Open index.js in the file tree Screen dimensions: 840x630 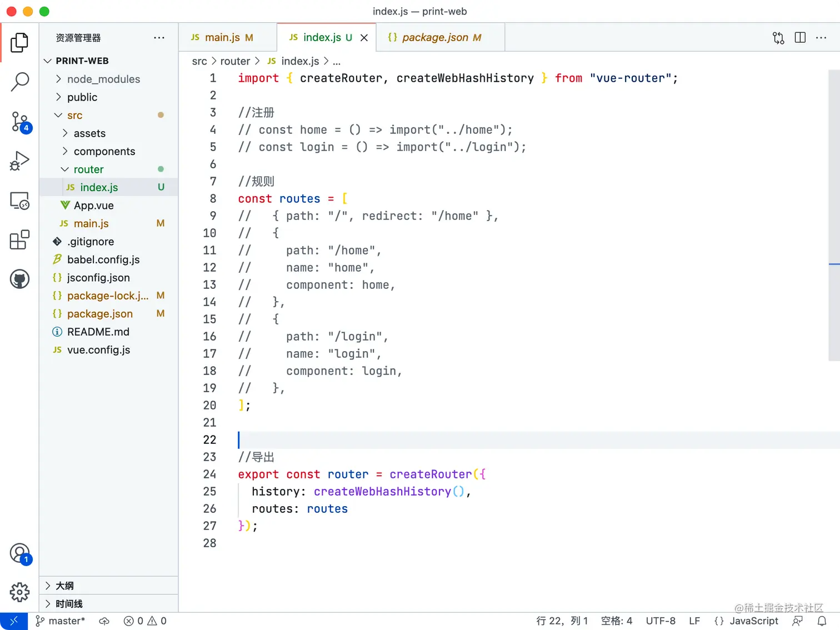[109, 187]
